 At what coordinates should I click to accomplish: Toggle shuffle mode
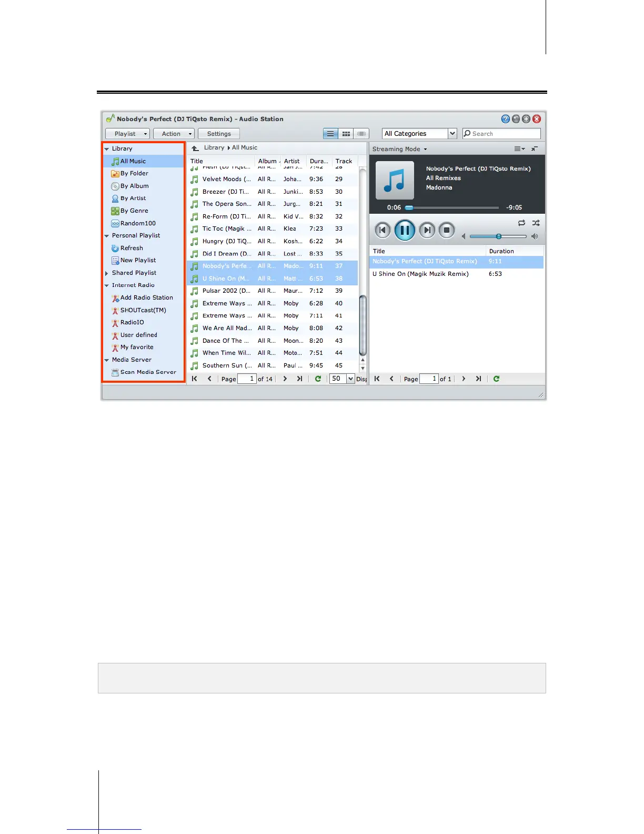(536, 223)
